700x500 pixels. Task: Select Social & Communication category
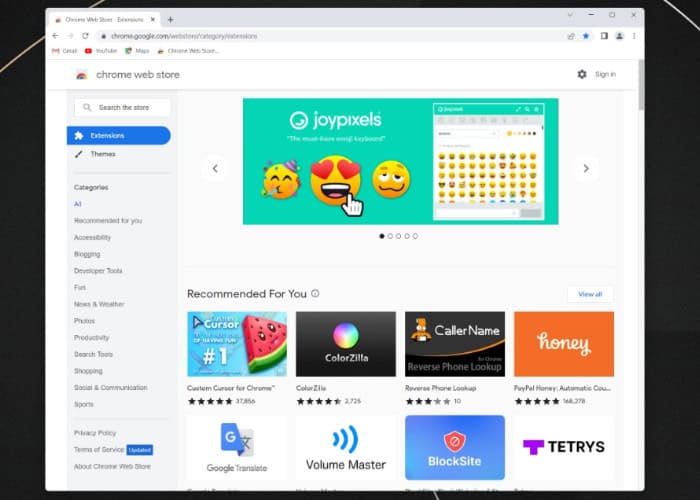pyautogui.click(x=111, y=388)
